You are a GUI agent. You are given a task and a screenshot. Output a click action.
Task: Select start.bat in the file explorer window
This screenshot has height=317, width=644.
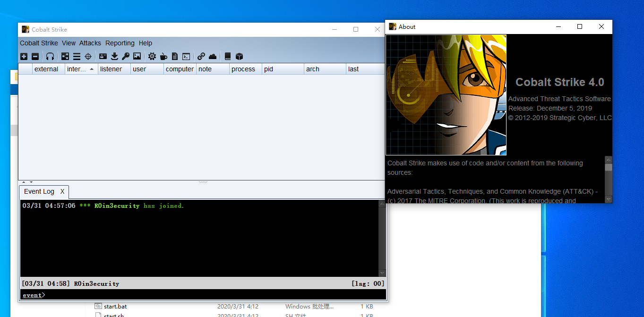point(115,306)
